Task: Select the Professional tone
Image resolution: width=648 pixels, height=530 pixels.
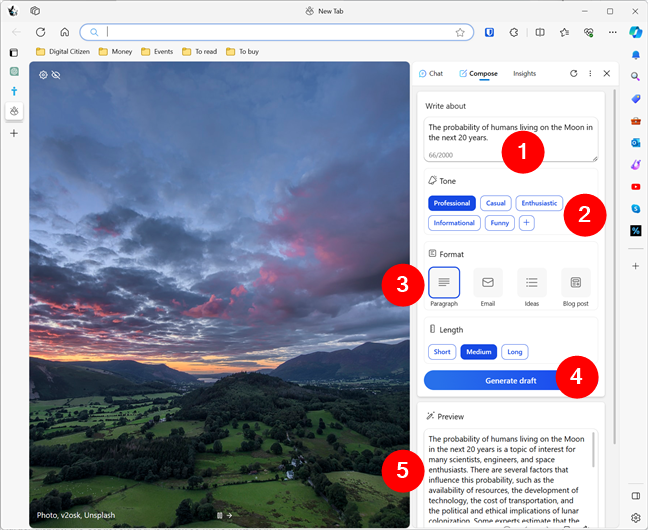Action: click(x=452, y=203)
